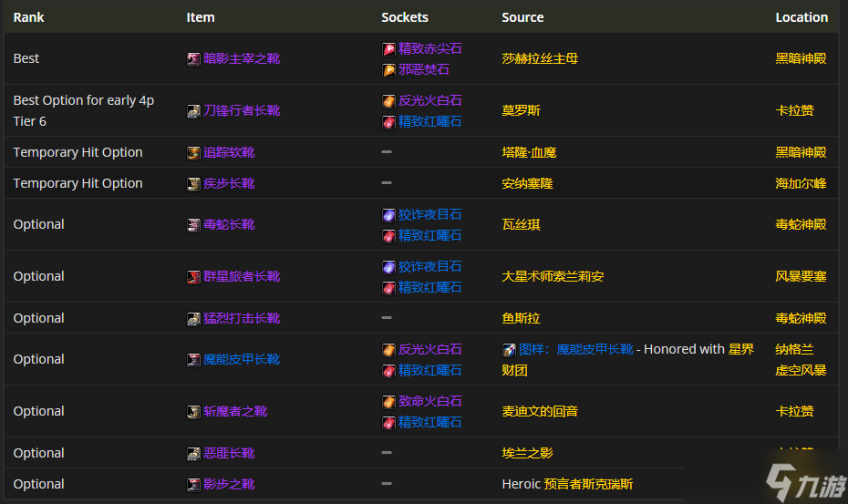848x504 pixels.
Task: Open the 安纳塞隆 source link
Action: coord(527,183)
